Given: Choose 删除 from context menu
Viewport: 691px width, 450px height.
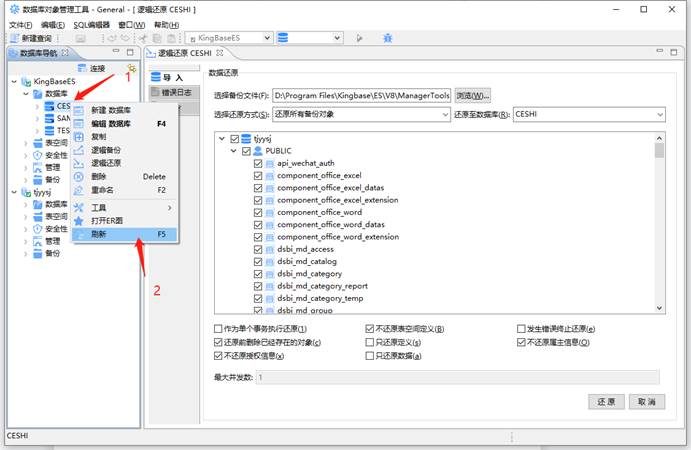Looking at the screenshot, I should [x=125, y=177].
